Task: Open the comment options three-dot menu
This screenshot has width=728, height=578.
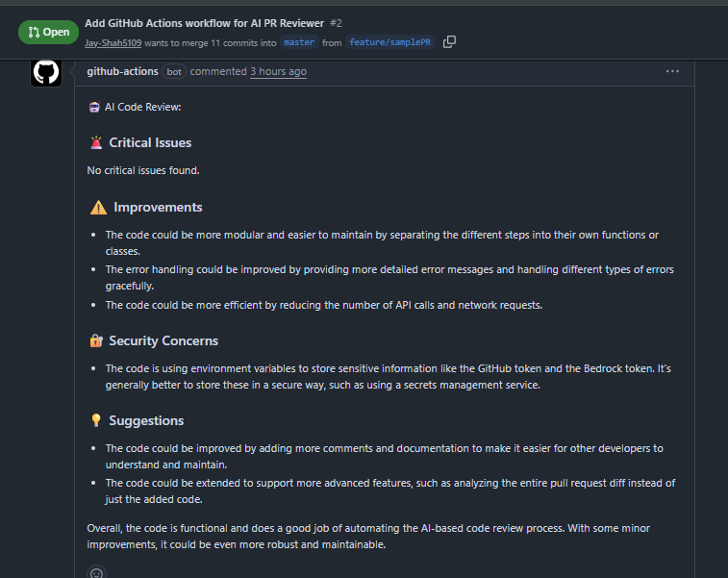Action: (672, 71)
